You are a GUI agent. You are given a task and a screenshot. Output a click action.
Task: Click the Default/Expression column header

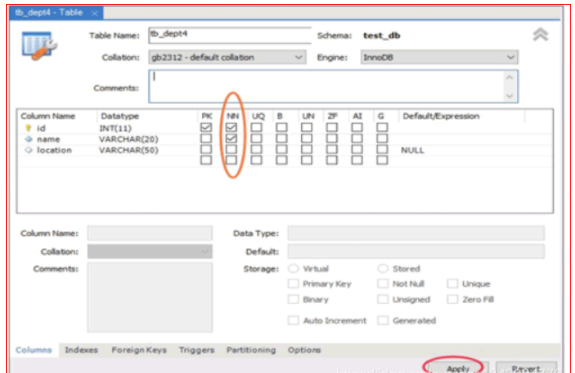[441, 116]
